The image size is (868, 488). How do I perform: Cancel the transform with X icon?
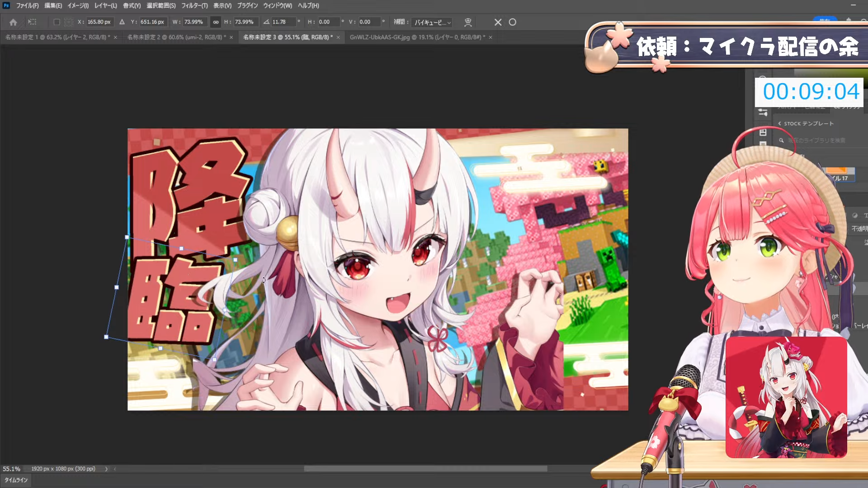tap(498, 22)
